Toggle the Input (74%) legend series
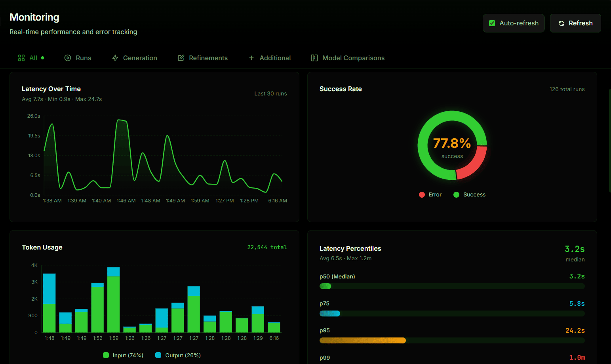Screen dimensions: 611x364 [x=123, y=355]
